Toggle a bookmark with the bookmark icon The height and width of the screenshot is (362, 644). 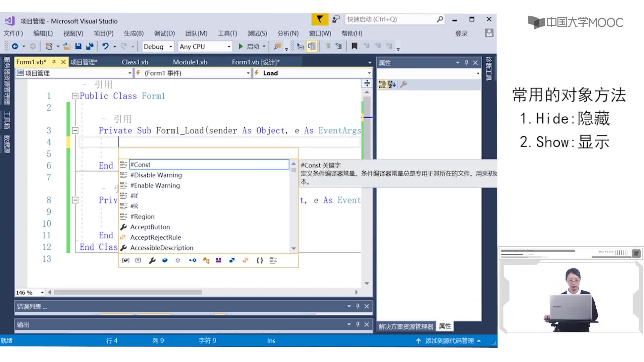[354, 46]
